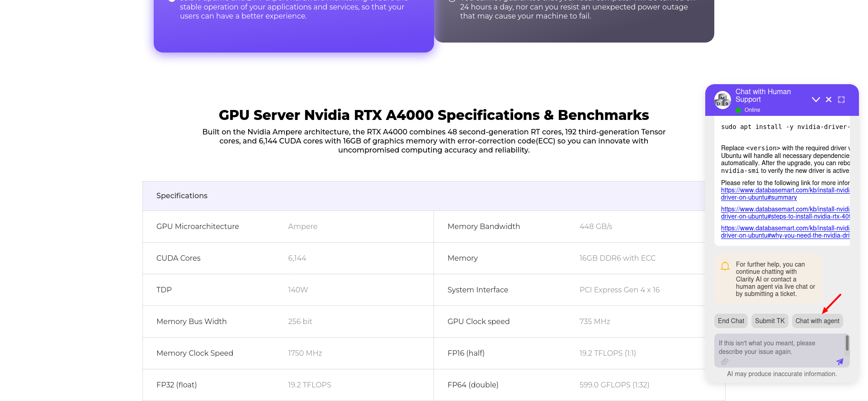Viewport: 868px width, 401px height.
Task: Click the GPU Server Nvidia RTX A4000 heading
Action: (434, 115)
